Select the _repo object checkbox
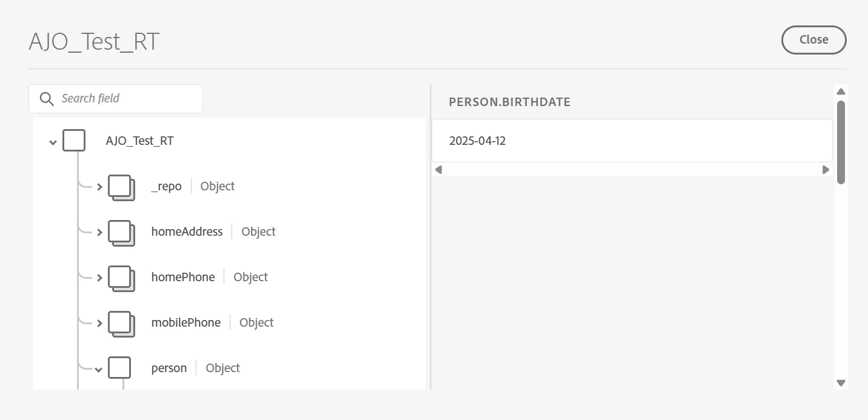This screenshot has height=420, width=868. tap(119, 185)
